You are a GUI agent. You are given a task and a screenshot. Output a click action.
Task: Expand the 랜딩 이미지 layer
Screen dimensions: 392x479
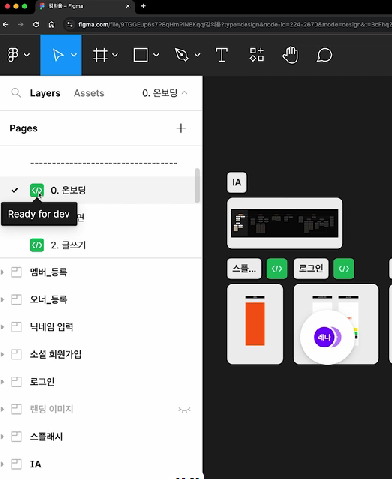coord(3,409)
